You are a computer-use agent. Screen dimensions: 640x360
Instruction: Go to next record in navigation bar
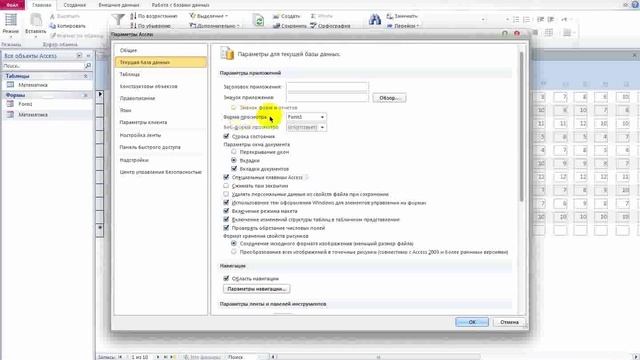coord(158,357)
